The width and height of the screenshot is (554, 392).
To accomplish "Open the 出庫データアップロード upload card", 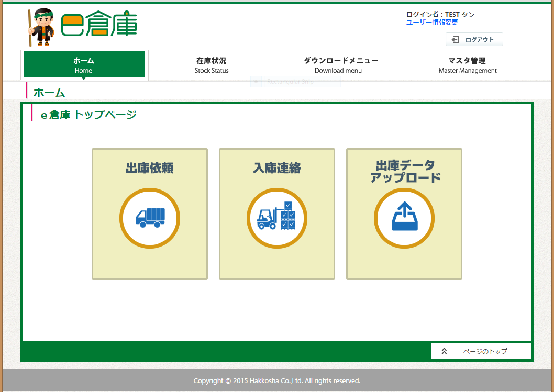I will pyautogui.click(x=404, y=214).
